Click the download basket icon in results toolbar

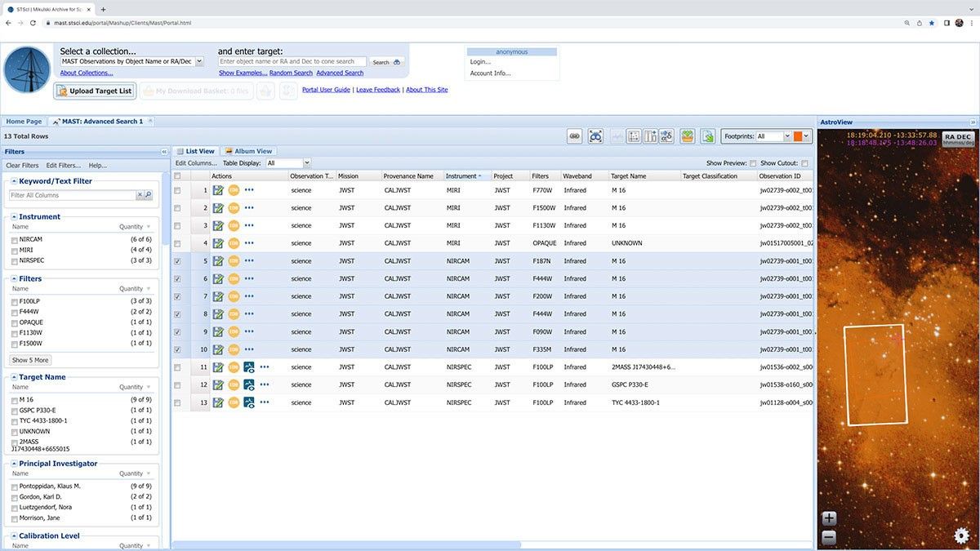point(688,136)
